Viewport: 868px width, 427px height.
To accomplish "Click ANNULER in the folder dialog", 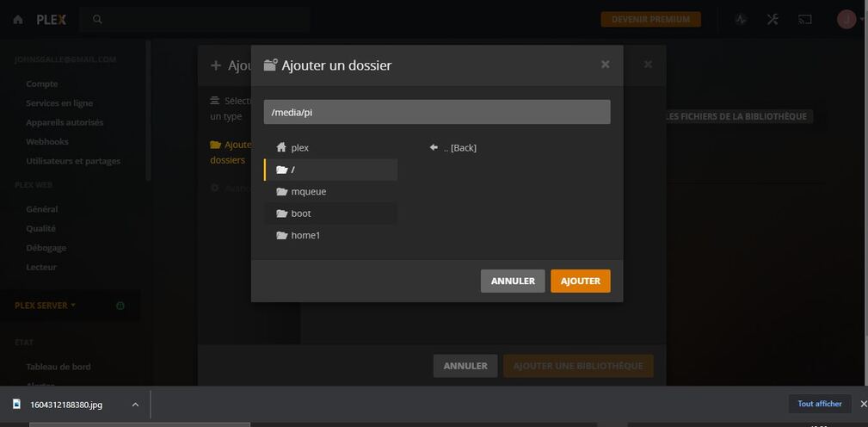I will coord(513,281).
